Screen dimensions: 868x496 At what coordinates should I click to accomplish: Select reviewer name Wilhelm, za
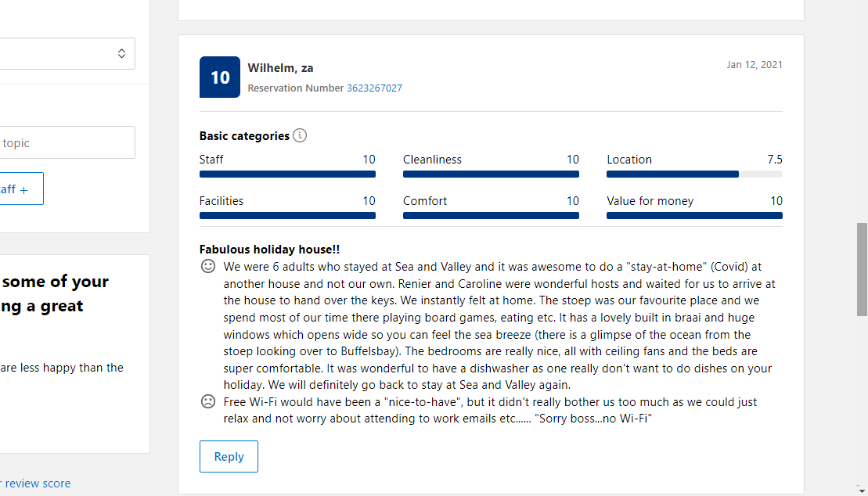280,68
